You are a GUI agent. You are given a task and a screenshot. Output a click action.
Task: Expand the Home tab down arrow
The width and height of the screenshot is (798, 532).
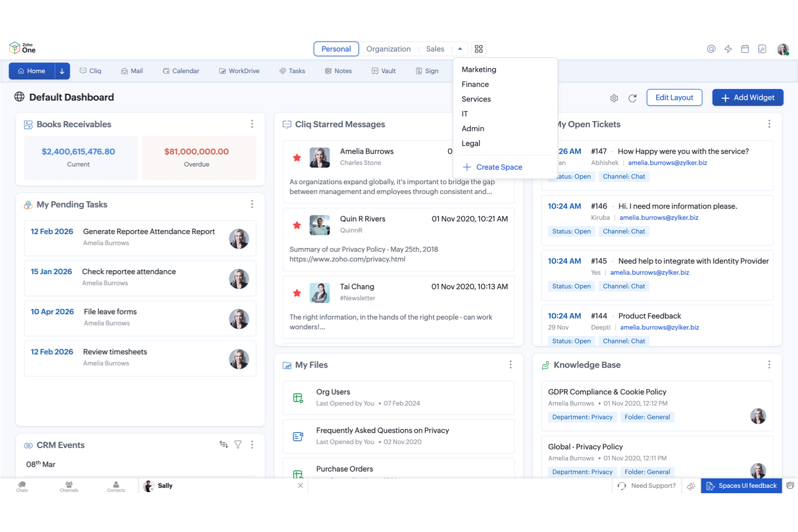coord(62,71)
